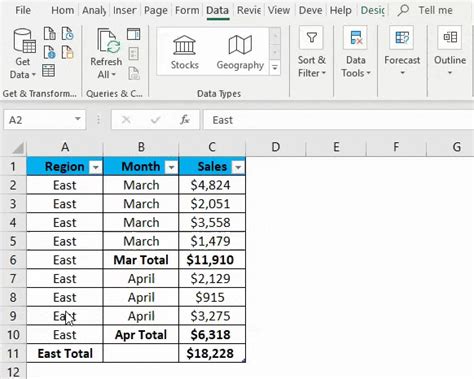Screen dimensions: 474x379
Task: Select the Stocks data type
Action: pos(184,52)
